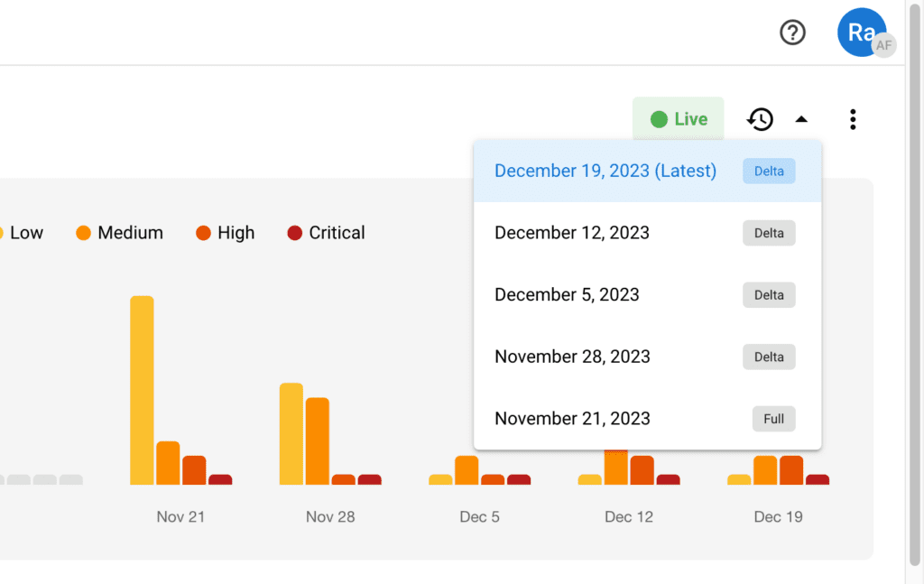
Task: Click the help question mark icon
Action: coord(792,33)
